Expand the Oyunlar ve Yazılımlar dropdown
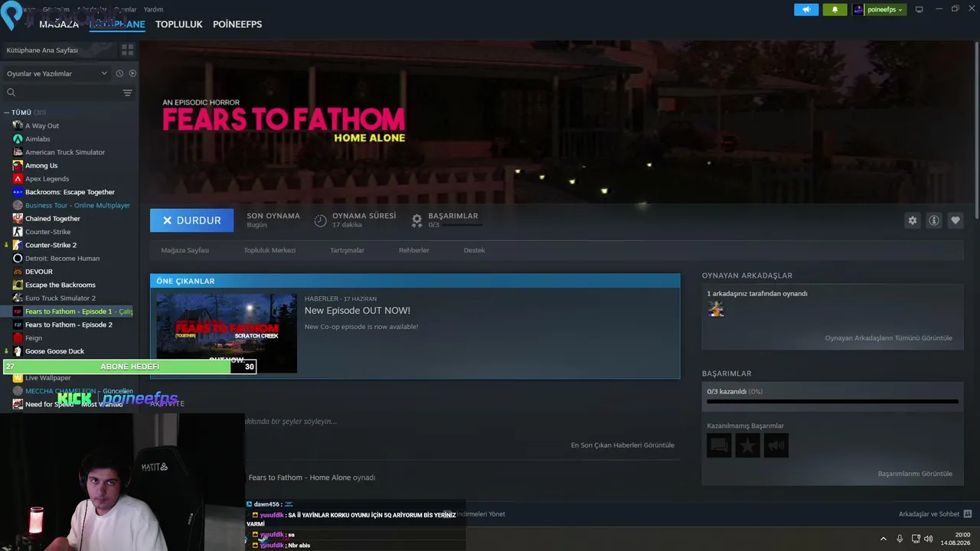The image size is (980, 551). pyautogui.click(x=57, y=73)
